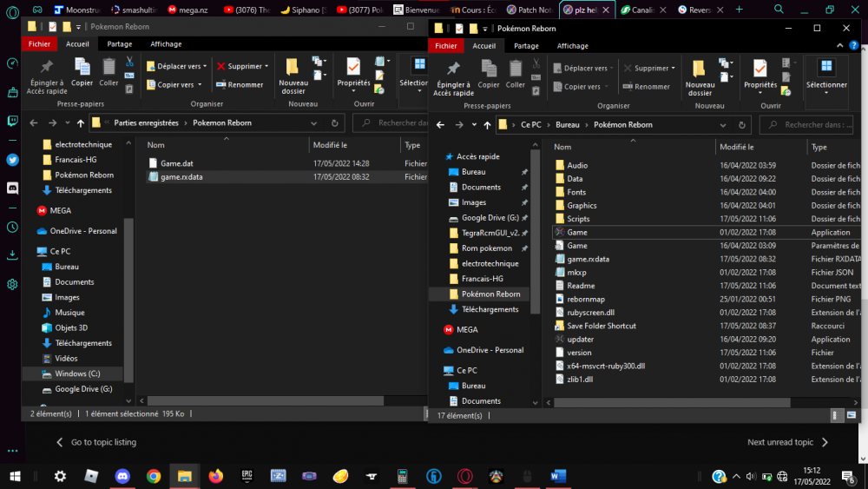Open Opera sidebar settings gear

point(12,284)
